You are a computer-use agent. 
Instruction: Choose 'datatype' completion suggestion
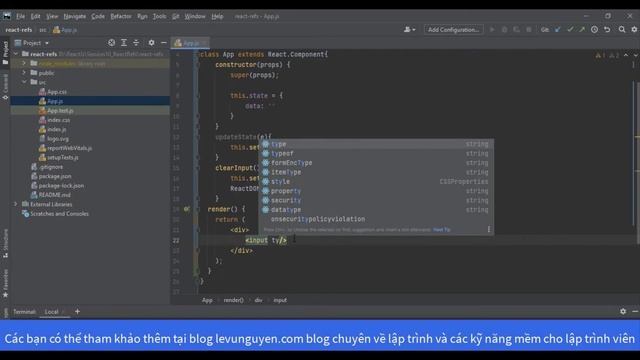point(376,210)
